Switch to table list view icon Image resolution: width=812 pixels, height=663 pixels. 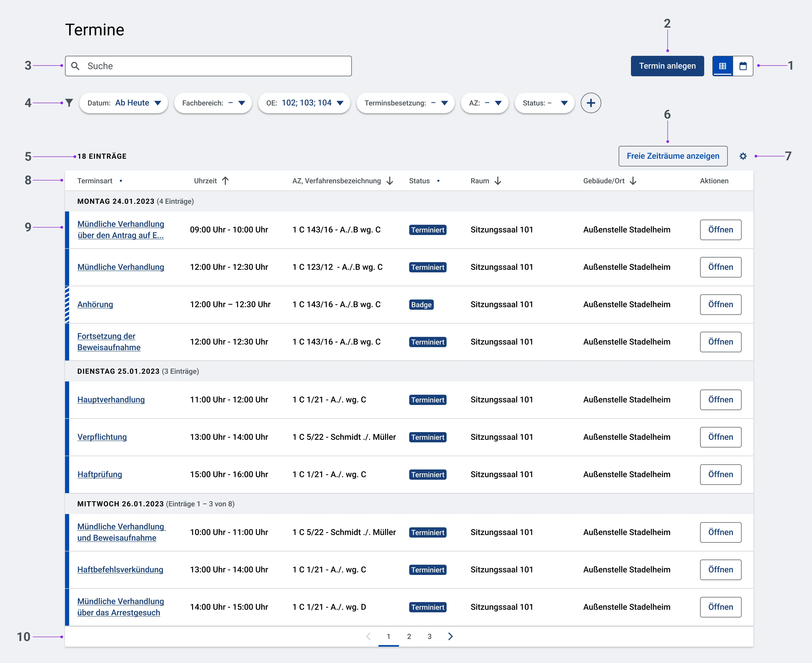coord(722,66)
